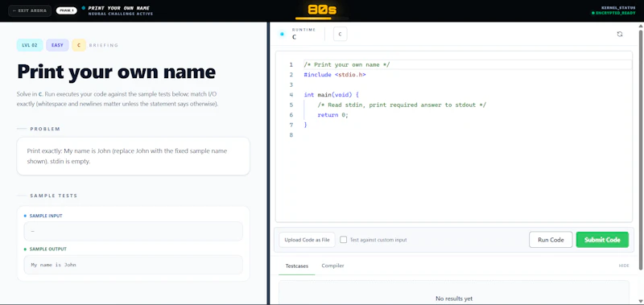644x305 pixels.
Task: Click the BRIEFING label
Action: click(x=104, y=45)
